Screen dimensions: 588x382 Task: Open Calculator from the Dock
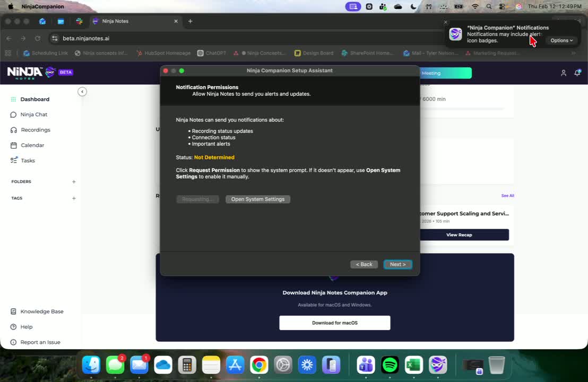pyautogui.click(x=187, y=364)
